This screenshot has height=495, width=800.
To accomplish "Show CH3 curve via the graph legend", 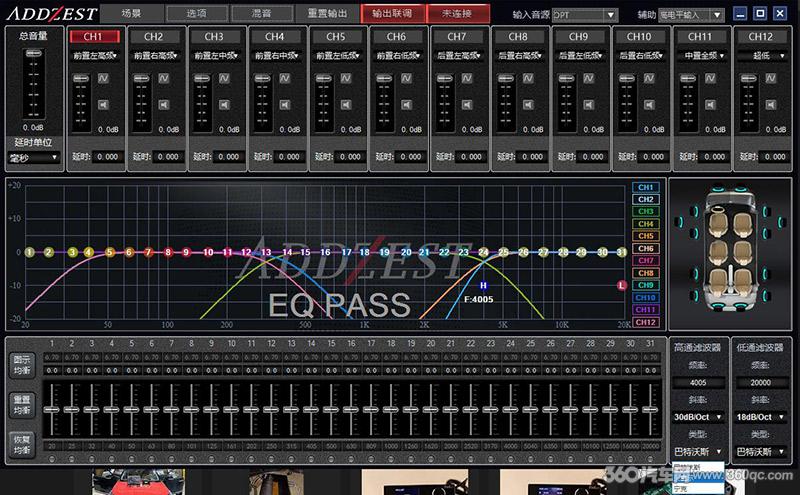I will (x=645, y=212).
